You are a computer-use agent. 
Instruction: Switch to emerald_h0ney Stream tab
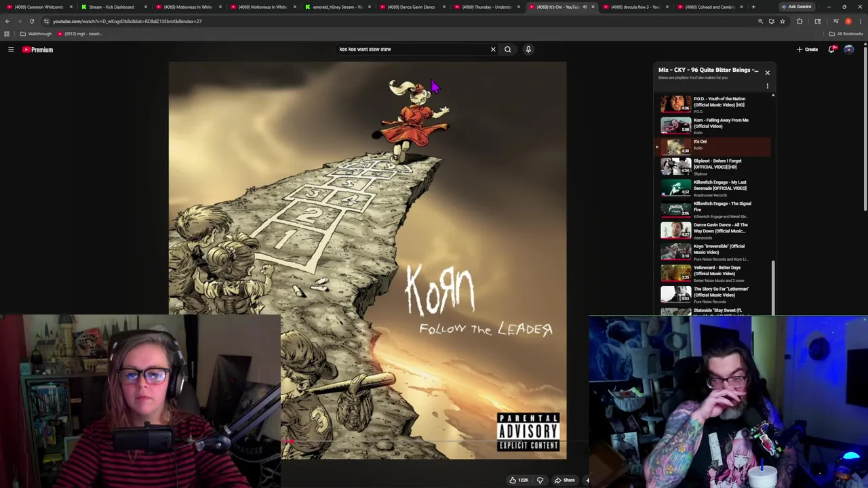[338, 7]
